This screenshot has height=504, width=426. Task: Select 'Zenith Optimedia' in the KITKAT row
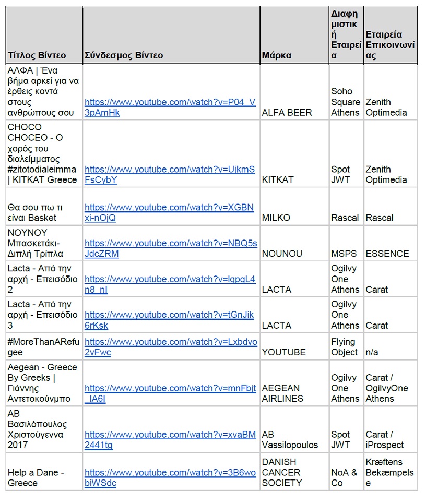tap(386, 175)
